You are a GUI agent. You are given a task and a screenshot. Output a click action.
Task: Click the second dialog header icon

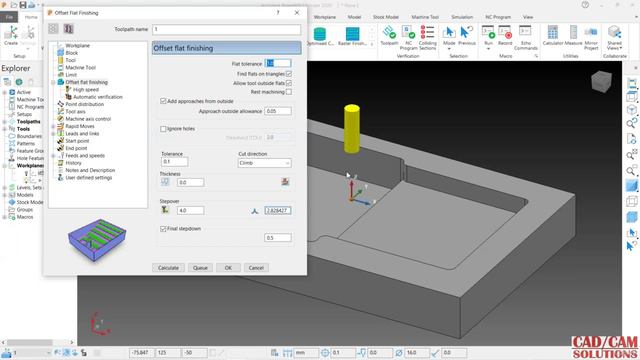[x=69, y=29]
